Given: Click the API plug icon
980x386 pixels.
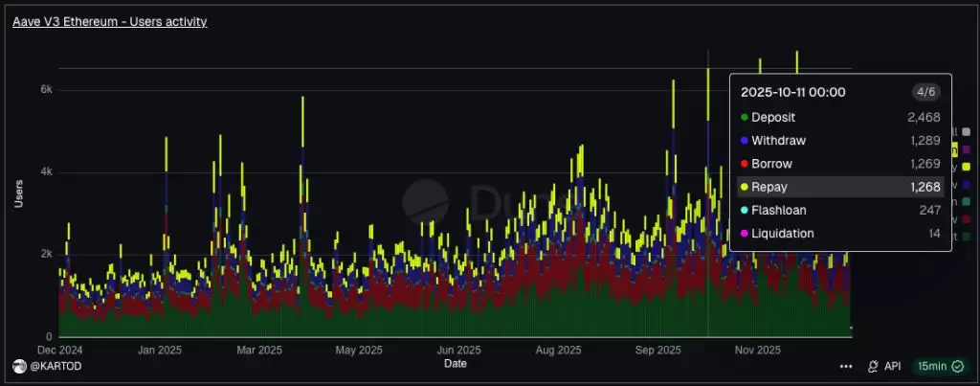Looking at the screenshot, I should pyautogui.click(x=873, y=366).
